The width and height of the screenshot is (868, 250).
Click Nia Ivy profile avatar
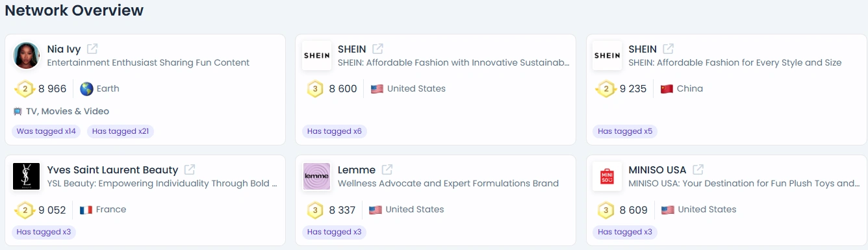(x=27, y=56)
